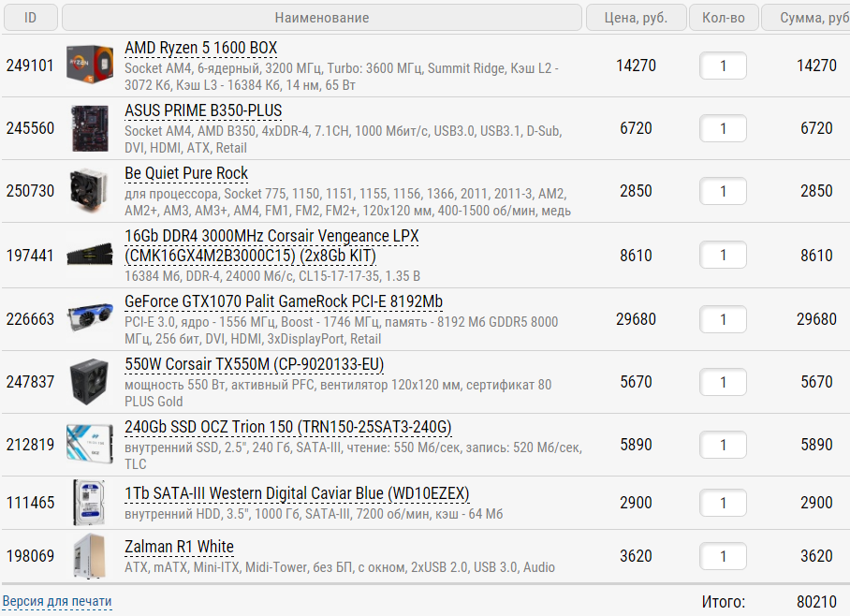
Task: Open AMD Ryzen 5 1600 BOX product link
Action: (200, 48)
